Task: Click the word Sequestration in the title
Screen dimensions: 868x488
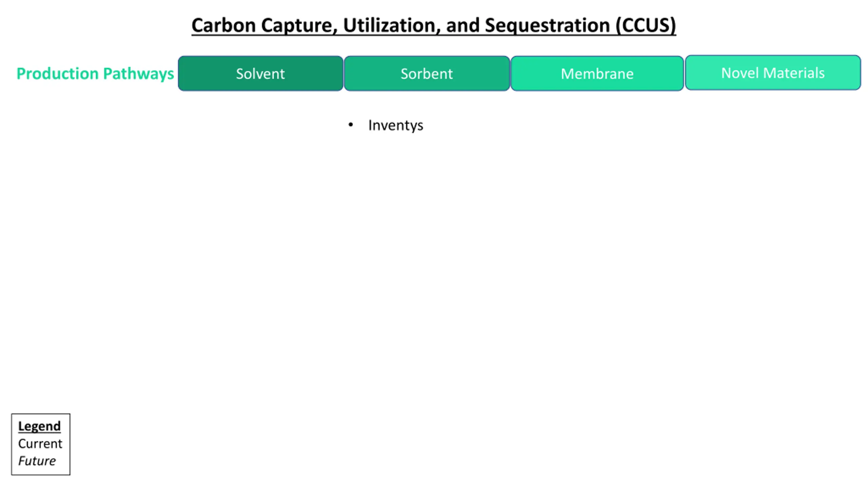Action: click(547, 25)
